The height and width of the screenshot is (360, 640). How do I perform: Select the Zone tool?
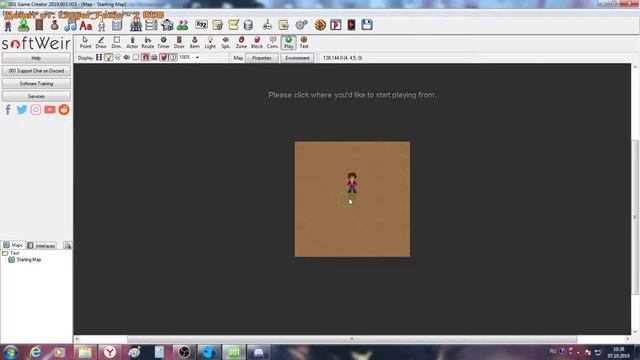tap(241, 42)
